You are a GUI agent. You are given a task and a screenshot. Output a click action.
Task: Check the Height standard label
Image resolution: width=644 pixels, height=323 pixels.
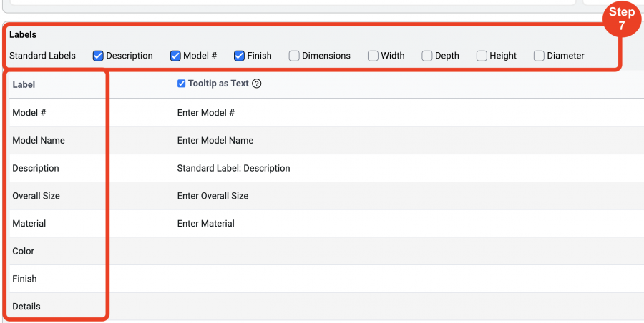[x=482, y=56]
